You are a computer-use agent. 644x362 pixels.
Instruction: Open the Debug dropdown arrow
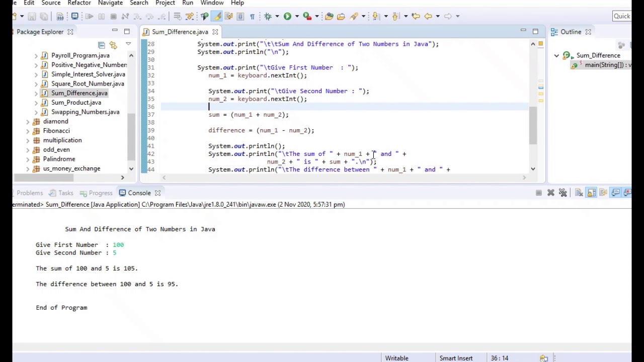point(277,17)
